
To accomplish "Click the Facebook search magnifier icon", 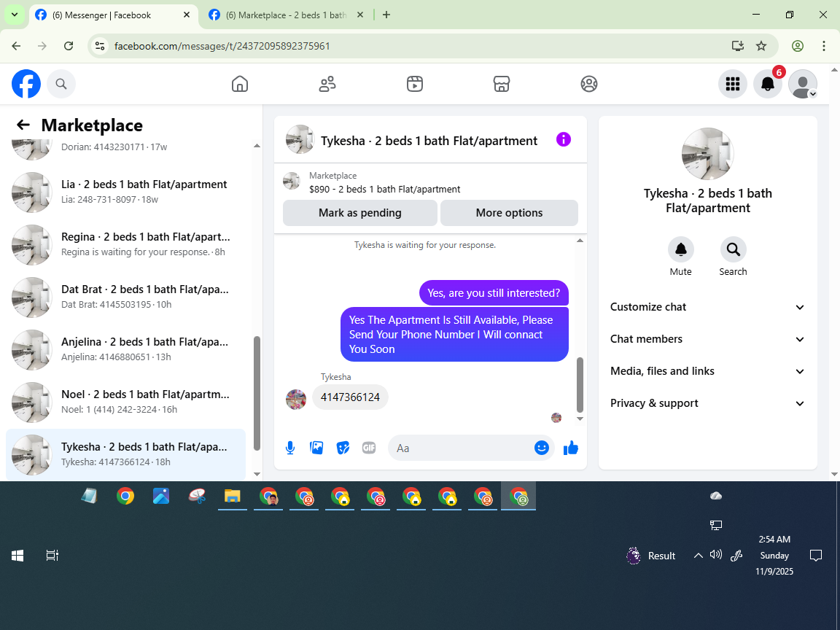I will click(61, 84).
